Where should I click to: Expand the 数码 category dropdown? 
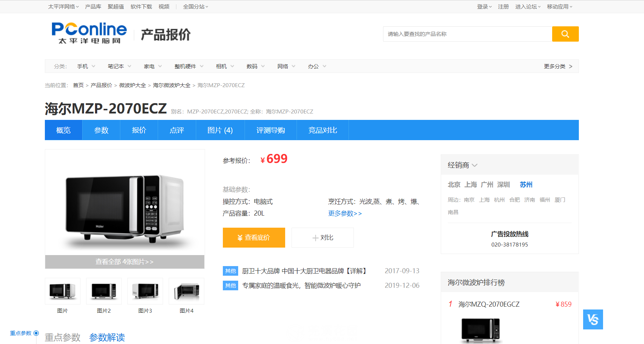(x=256, y=66)
